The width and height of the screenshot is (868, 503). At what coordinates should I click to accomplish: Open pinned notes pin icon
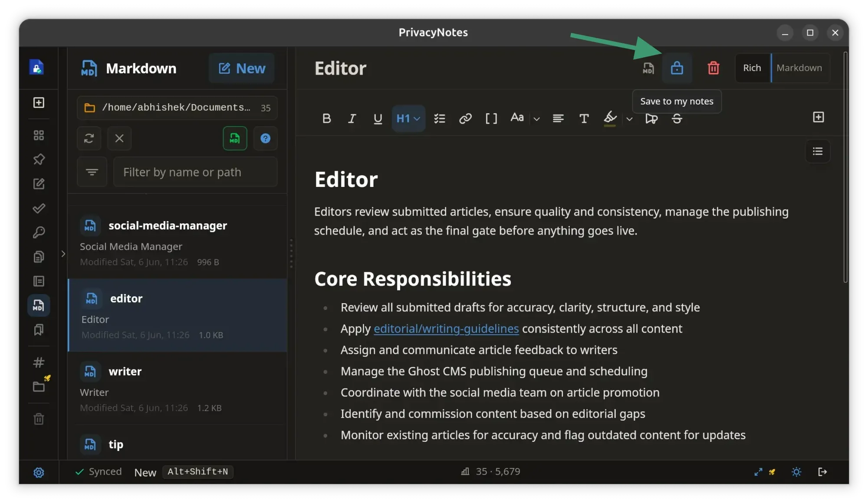(x=39, y=160)
